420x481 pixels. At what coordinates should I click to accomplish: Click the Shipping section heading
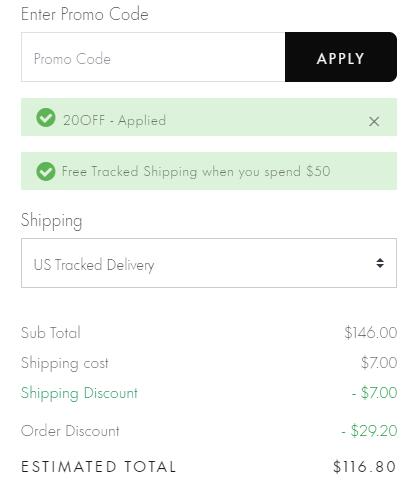(51, 221)
